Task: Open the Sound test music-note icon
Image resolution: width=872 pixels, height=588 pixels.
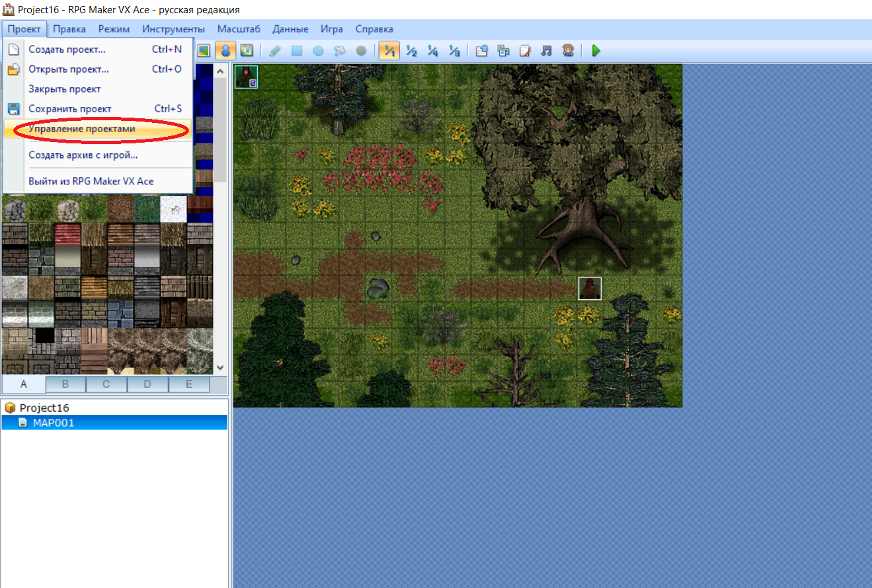Action: point(546,50)
